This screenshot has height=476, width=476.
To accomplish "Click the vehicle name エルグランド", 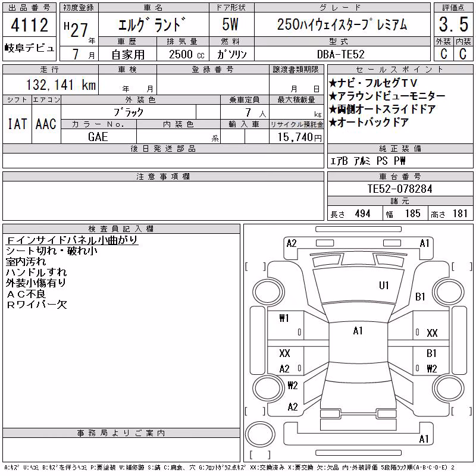I will point(152,25).
